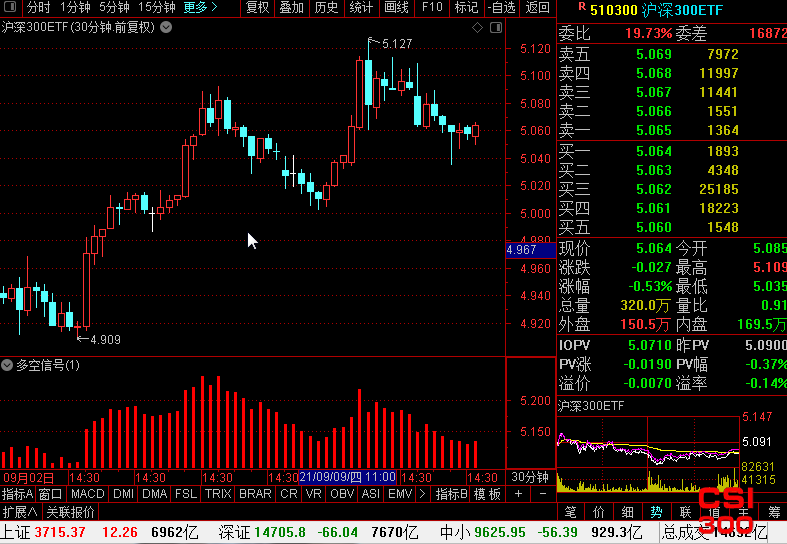Click the 叠加 overlay button
787x544 pixels.
coord(292,7)
